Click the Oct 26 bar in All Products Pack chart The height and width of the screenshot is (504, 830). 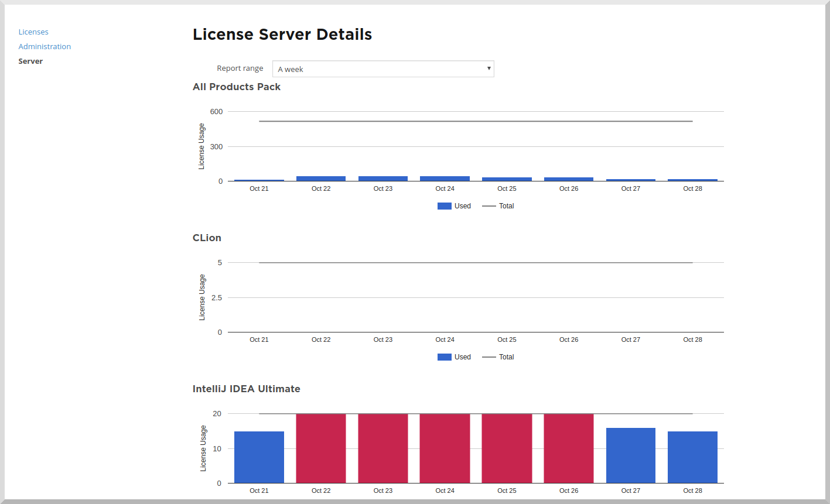click(569, 179)
